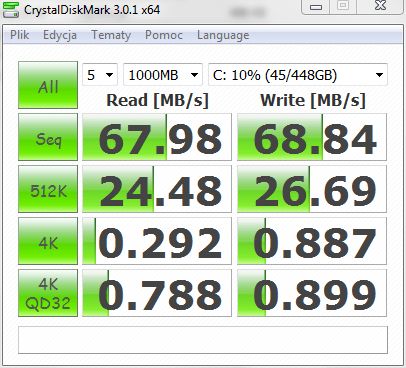The height and width of the screenshot is (368, 406).
Task: Select the 4K QD32 read result 0.788
Action: 157,293
